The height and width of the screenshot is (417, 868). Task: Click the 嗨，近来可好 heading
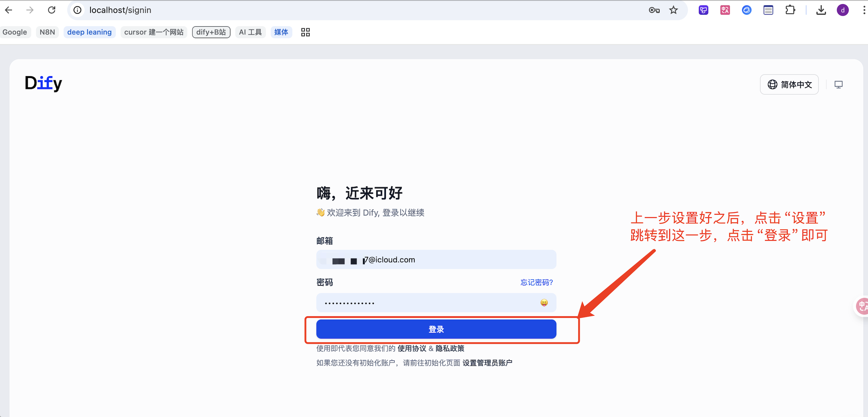tap(360, 193)
